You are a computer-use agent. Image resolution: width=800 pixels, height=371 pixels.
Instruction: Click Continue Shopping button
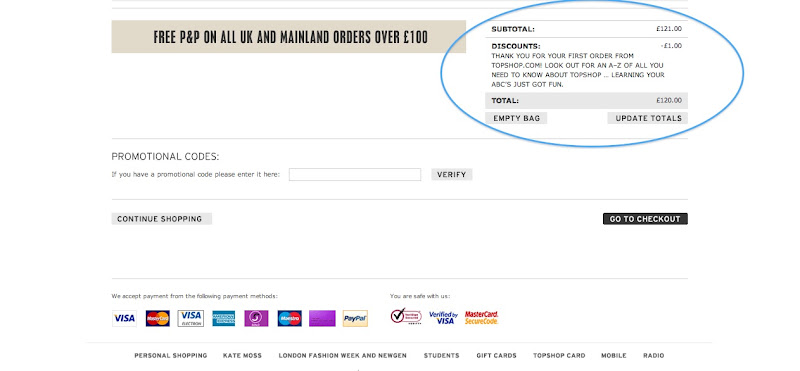pyautogui.click(x=162, y=219)
